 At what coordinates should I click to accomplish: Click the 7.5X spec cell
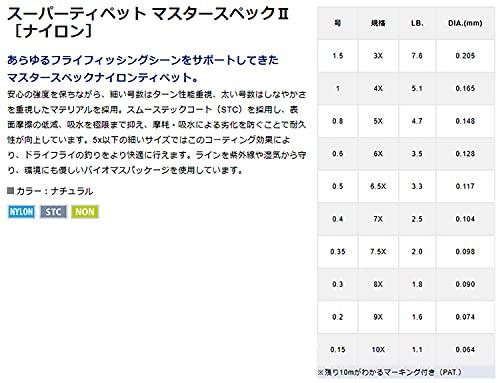click(x=378, y=252)
